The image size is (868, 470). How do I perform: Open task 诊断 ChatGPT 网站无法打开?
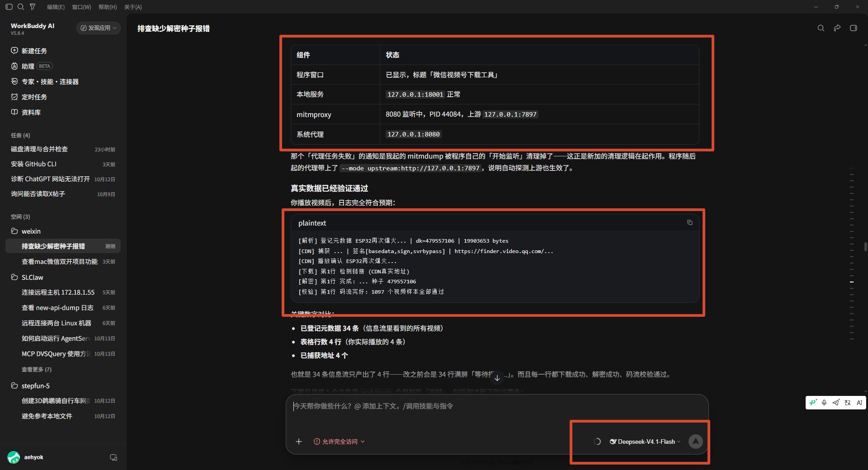click(x=63, y=179)
